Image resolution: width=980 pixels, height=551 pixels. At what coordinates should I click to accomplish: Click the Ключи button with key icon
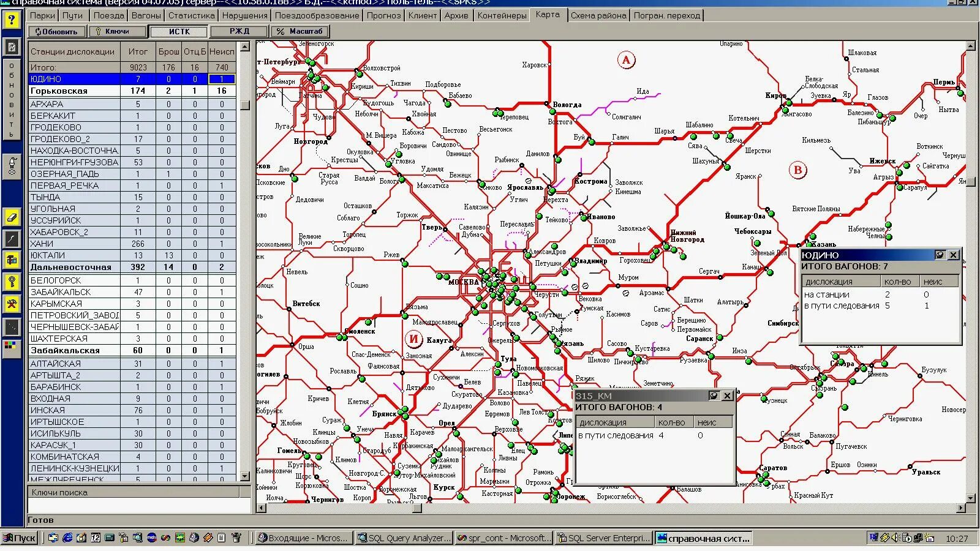pos(118,31)
